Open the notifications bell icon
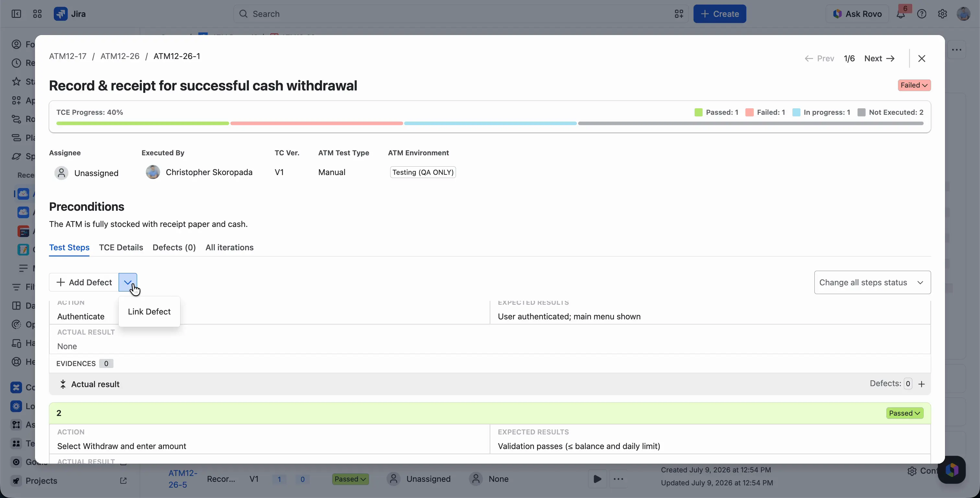This screenshot has width=980, height=498. (900, 15)
